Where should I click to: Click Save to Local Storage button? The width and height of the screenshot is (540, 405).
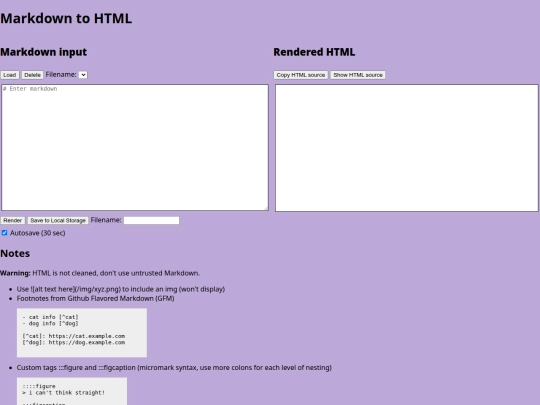click(58, 220)
